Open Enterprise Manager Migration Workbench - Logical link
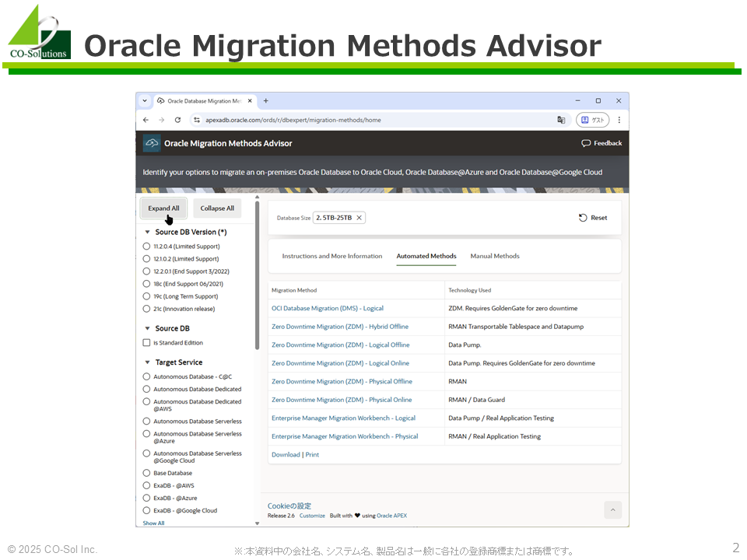 pos(343,418)
